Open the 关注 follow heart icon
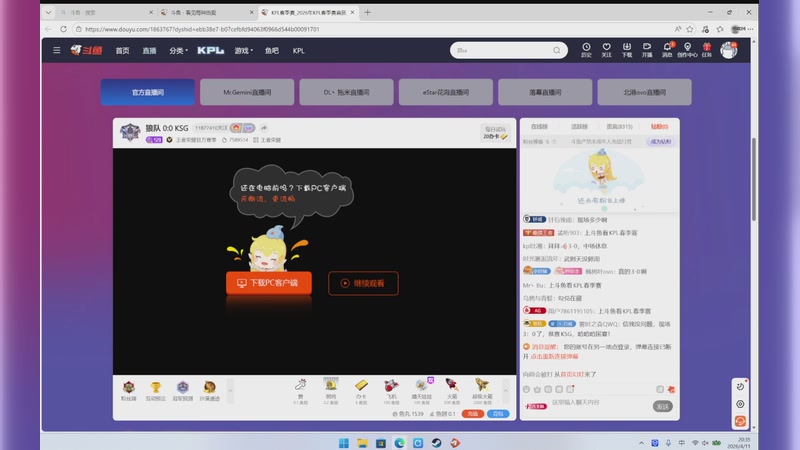The width and height of the screenshot is (800, 450). (606, 50)
